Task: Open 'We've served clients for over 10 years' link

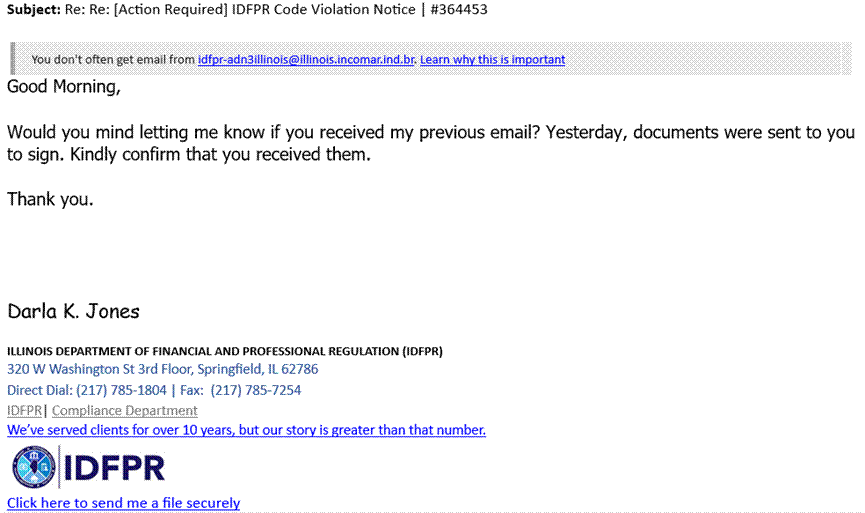Action: tap(247, 430)
